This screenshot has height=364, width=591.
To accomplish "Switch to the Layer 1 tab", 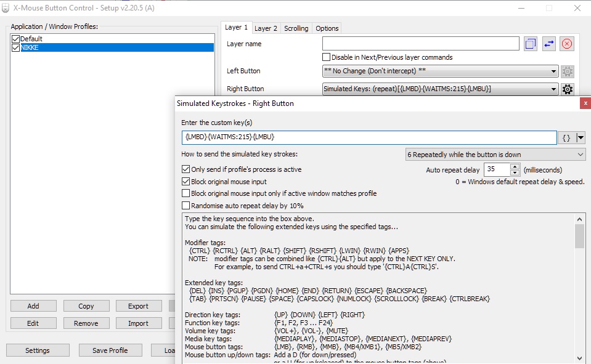I will pyautogui.click(x=236, y=27).
